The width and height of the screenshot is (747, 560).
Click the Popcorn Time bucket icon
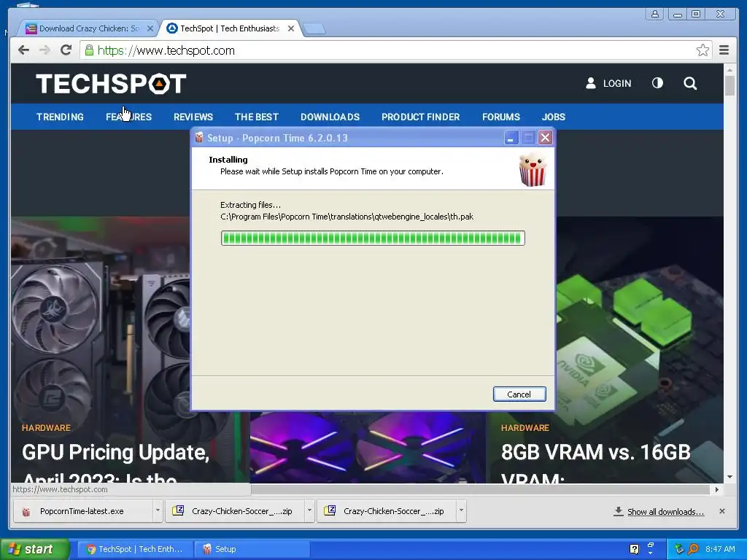point(532,169)
